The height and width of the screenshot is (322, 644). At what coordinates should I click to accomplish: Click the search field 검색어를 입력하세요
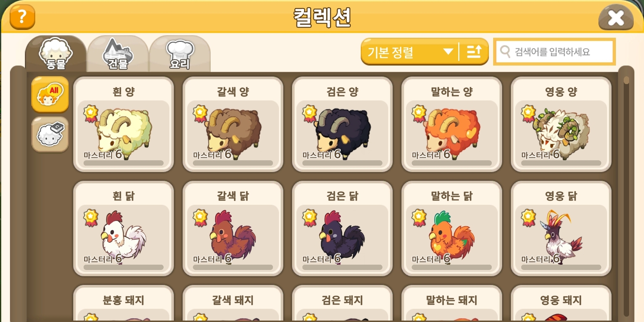coord(554,52)
